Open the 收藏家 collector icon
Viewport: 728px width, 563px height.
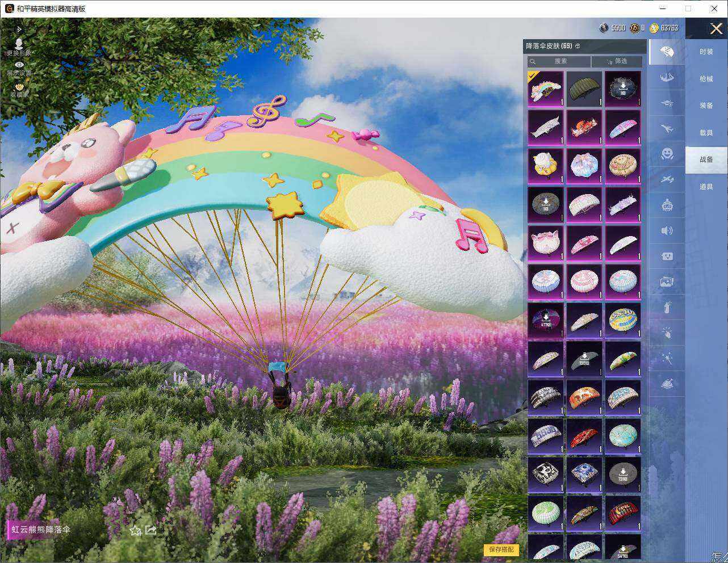tap(19, 90)
